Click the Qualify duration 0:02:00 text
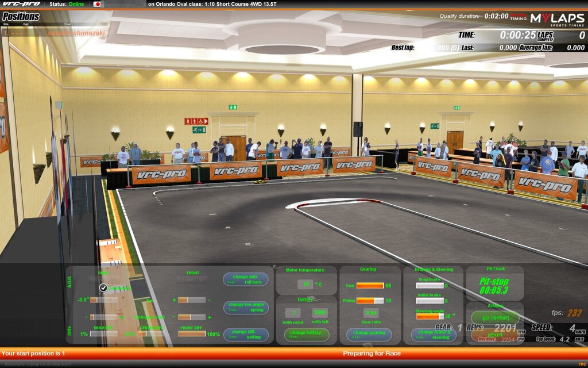Screen dimensions: 588x368 tap(474, 16)
